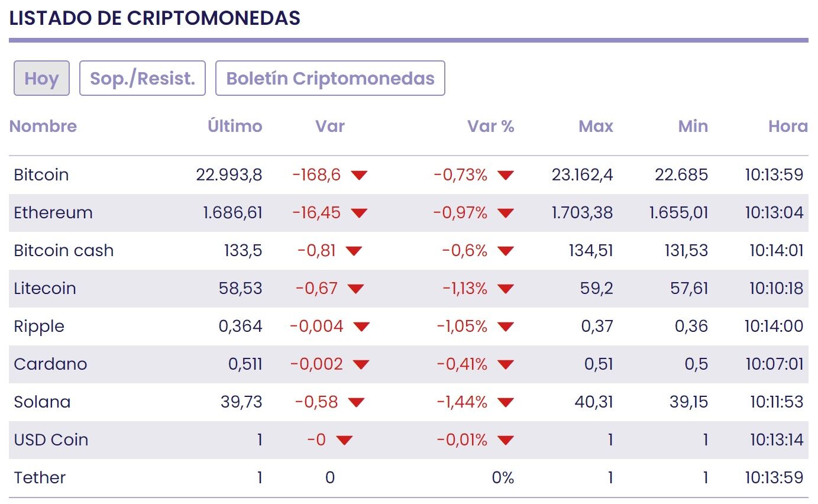Sort by the Último column header
This screenshot has width=818, height=504.
[x=235, y=126]
